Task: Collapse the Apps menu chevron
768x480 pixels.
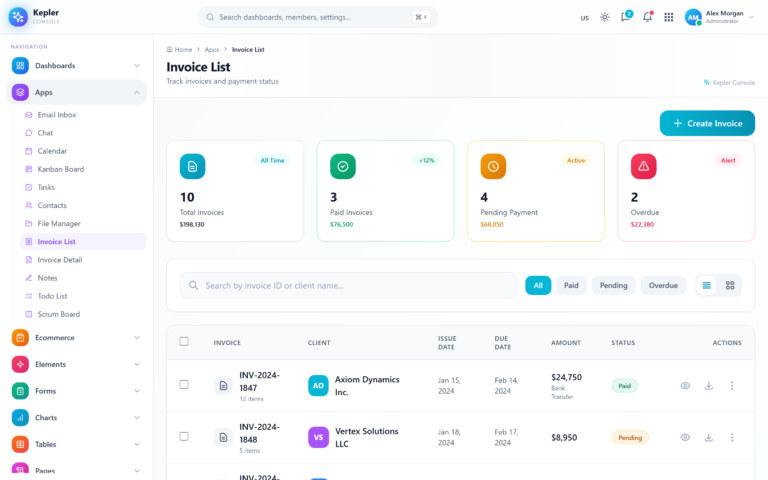Action: click(x=137, y=92)
